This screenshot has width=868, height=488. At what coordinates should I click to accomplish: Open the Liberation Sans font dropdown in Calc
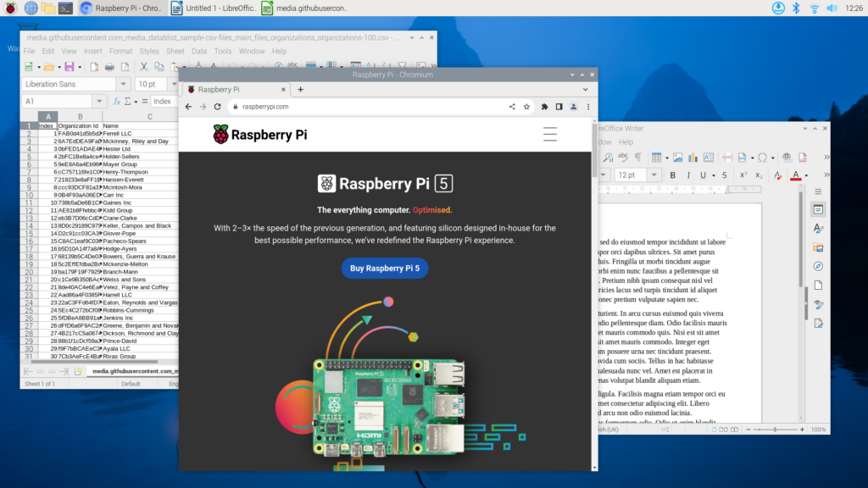point(123,84)
